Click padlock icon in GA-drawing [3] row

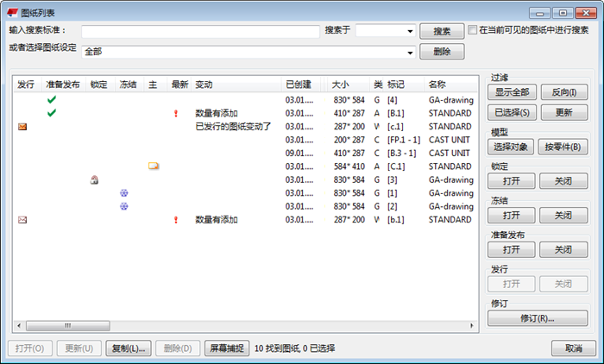point(94,179)
